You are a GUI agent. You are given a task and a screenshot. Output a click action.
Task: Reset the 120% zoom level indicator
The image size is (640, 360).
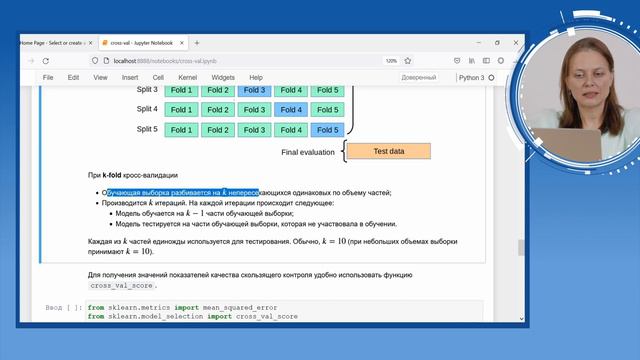[391, 61]
